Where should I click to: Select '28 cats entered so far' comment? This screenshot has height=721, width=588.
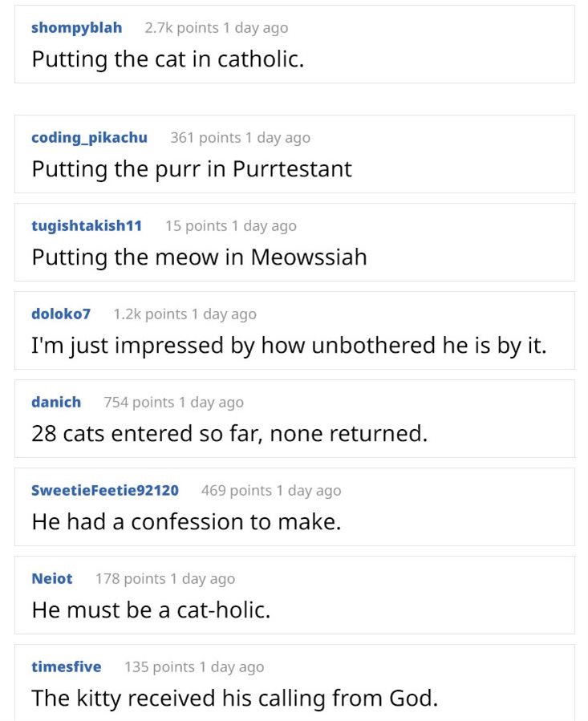click(x=229, y=434)
